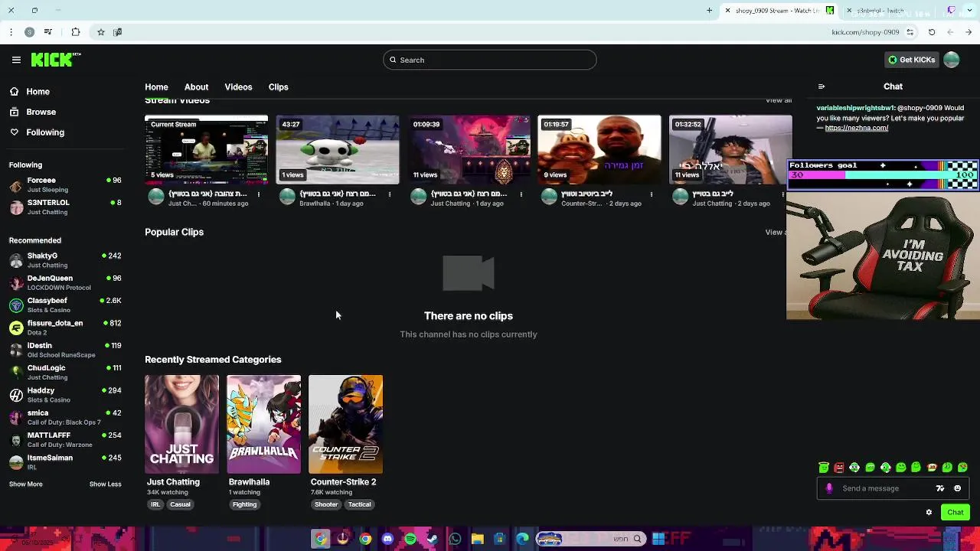The image size is (980, 551).
Task: Open followed channel S3NTERLOL
Action: pyautogui.click(x=65, y=207)
